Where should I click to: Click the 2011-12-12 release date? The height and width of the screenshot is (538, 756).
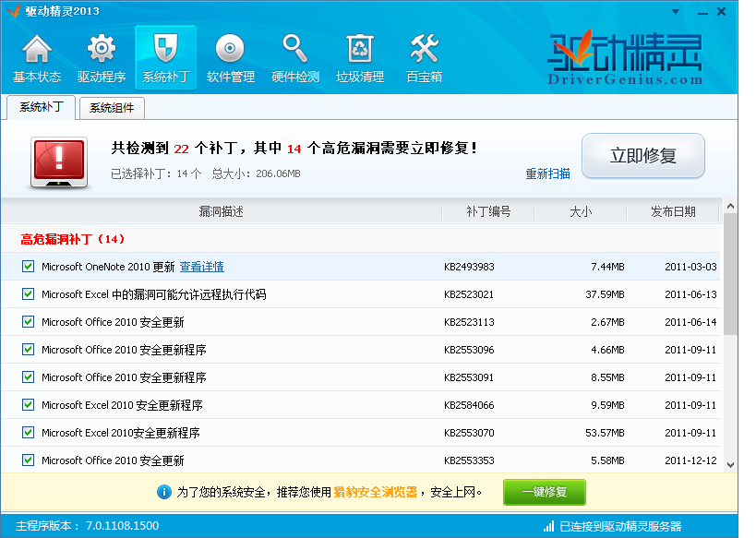690,460
